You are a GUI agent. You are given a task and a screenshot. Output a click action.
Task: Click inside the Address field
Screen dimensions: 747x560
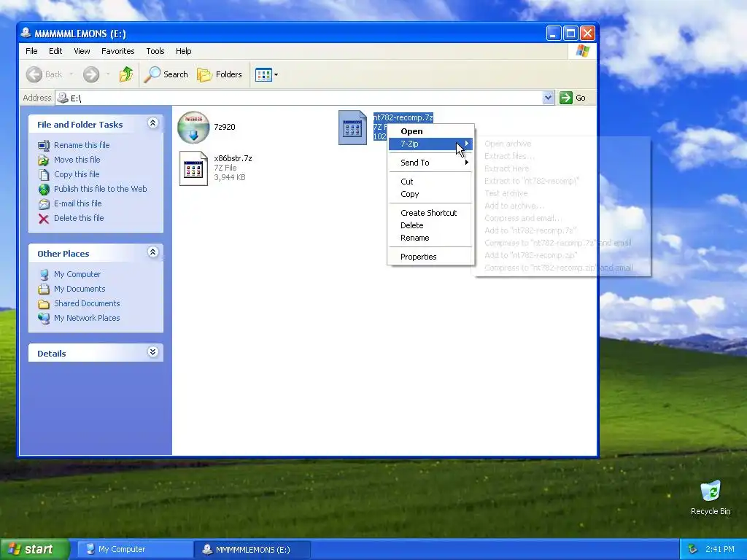coord(305,98)
